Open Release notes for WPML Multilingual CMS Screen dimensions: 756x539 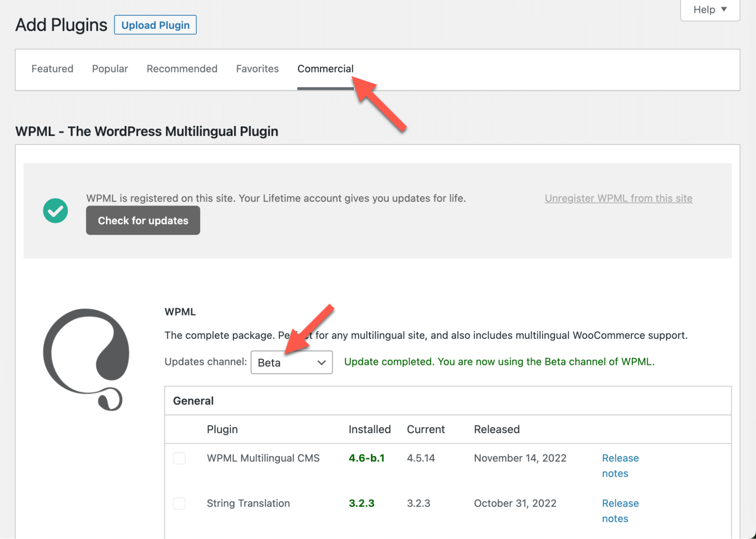tap(620, 466)
